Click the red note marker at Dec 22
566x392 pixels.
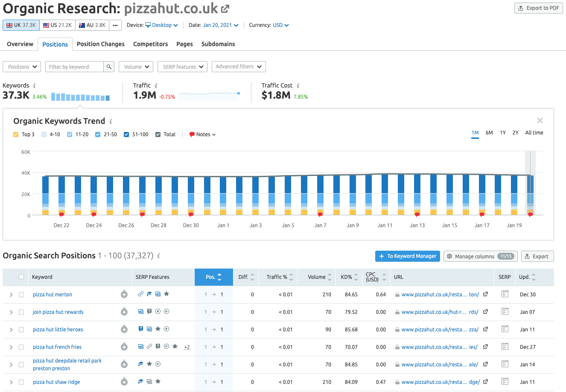point(61,214)
